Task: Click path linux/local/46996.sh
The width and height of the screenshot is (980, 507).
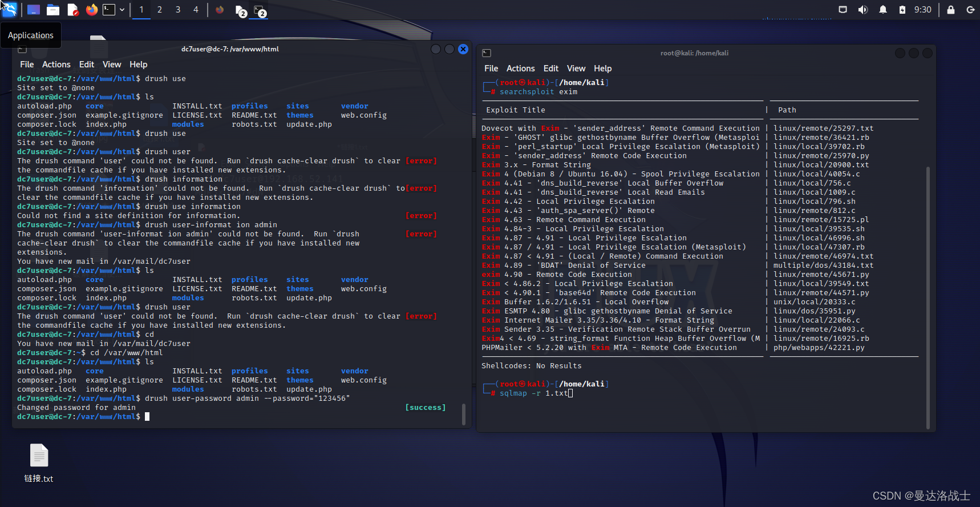Action: pos(819,238)
